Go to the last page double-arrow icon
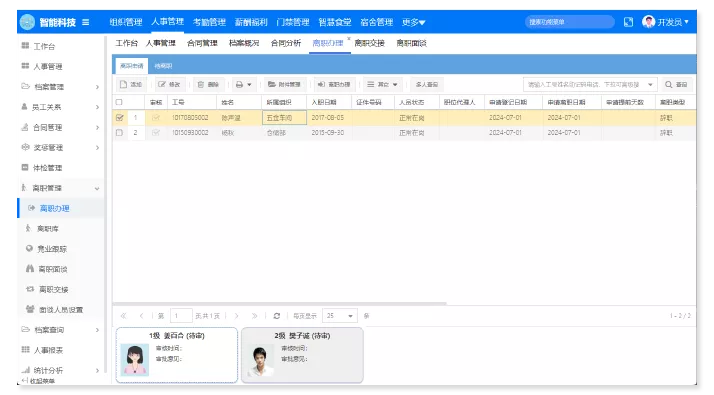This screenshot has width=714, height=395. [255, 315]
